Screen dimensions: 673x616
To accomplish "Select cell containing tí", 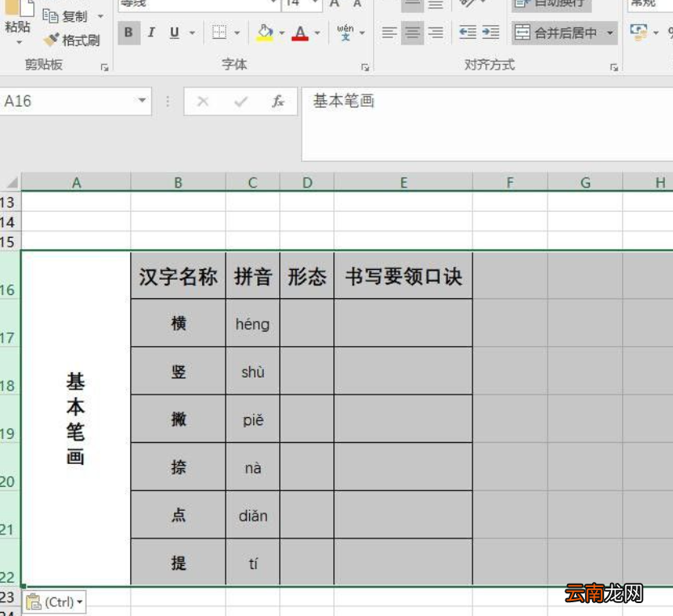I will (253, 562).
